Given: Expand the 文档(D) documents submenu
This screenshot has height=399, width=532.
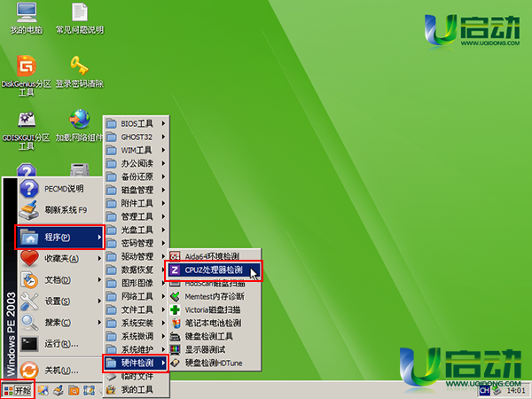Looking at the screenshot, I should coord(60,280).
